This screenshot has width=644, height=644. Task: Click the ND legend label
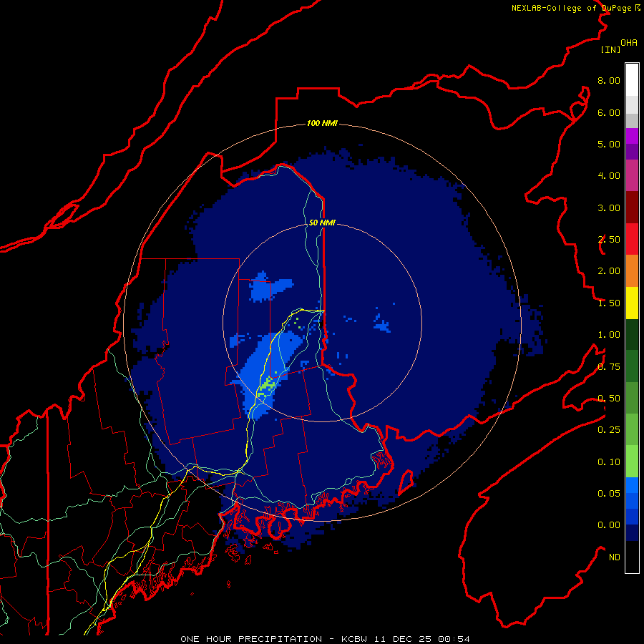pos(615,557)
